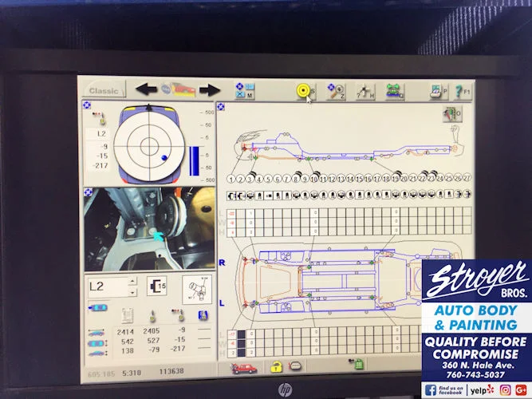The image size is (532, 399).
Task: Open the M layout mode icon
Action: 245,91
